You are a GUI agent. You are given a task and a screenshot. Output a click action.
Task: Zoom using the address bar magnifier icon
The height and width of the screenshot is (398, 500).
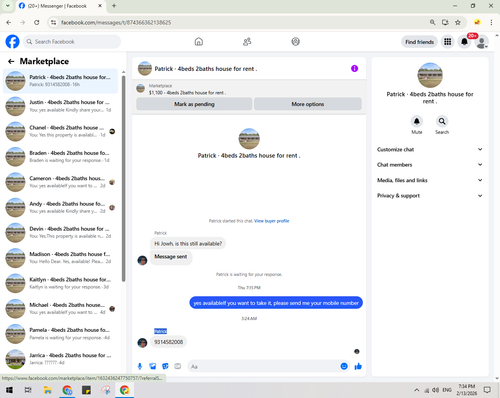click(432, 22)
